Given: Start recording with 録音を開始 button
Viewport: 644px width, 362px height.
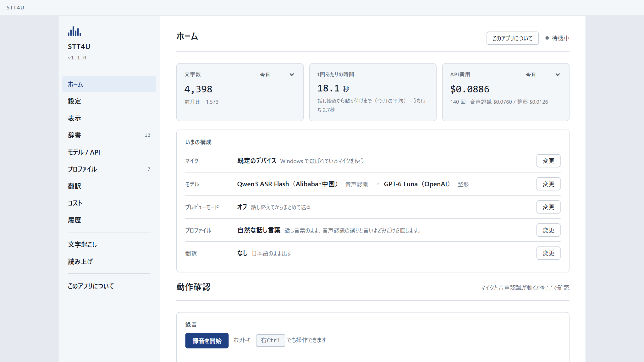Looking at the screenshot, I should point(207,340).
